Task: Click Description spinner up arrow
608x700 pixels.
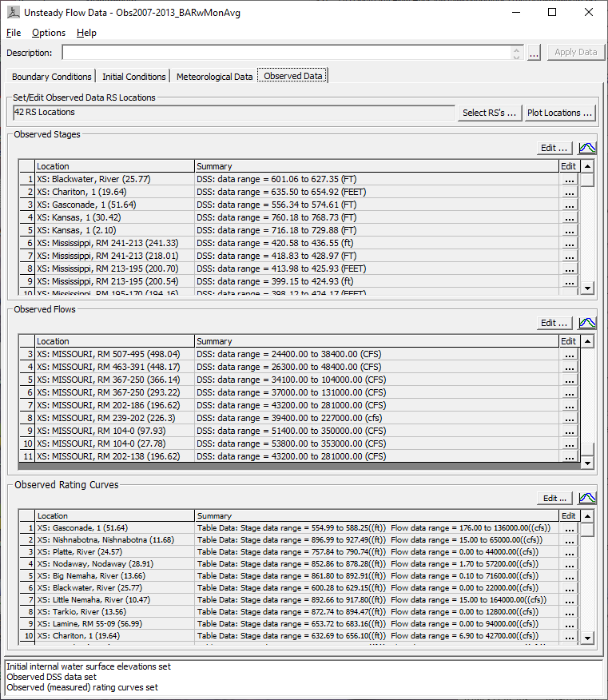Action: [x=517, y=49]
